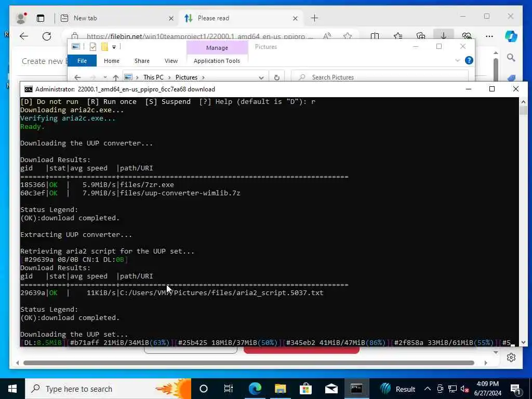This screenshot has height=399, width=532.
Task: Open Microsoft Edge from taskbar
Action: pyautogui.click(x=255, y=389)
